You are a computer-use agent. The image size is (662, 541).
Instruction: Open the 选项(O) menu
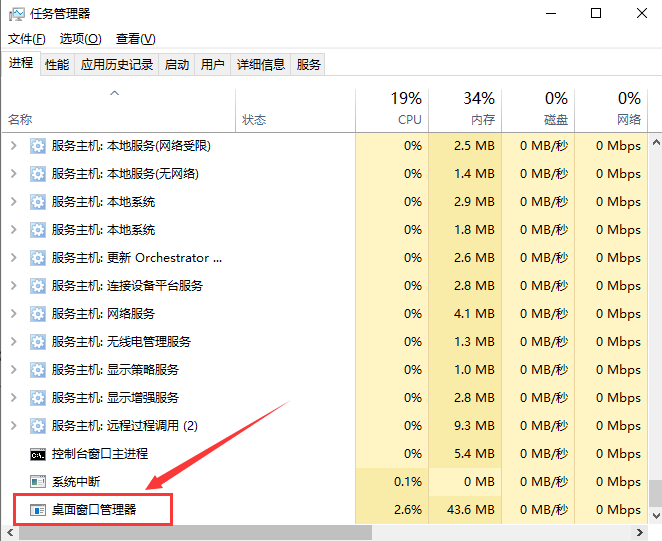tap(80, 39)
